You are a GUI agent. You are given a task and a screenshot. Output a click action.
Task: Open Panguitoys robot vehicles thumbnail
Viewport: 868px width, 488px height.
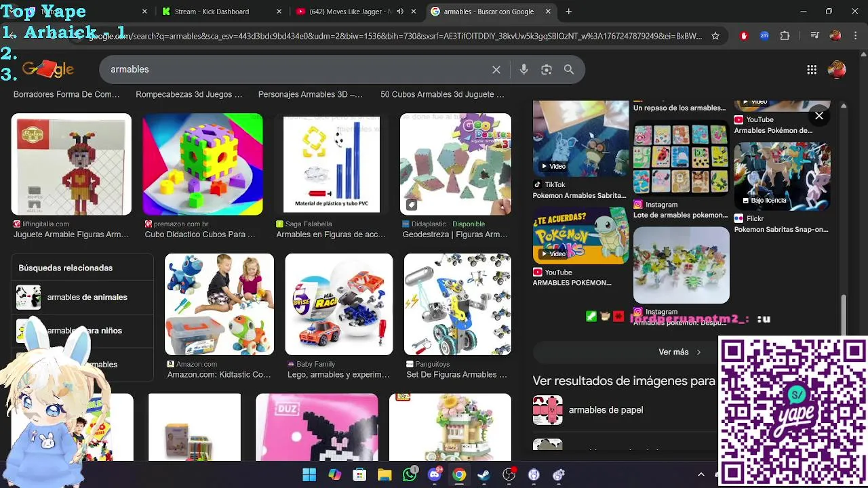pos(458,304)
